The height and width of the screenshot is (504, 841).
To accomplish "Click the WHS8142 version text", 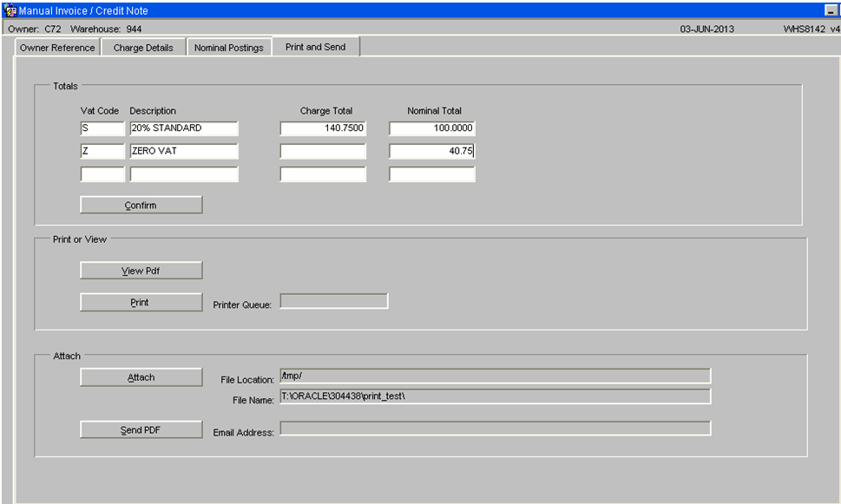I will point(811,29).
